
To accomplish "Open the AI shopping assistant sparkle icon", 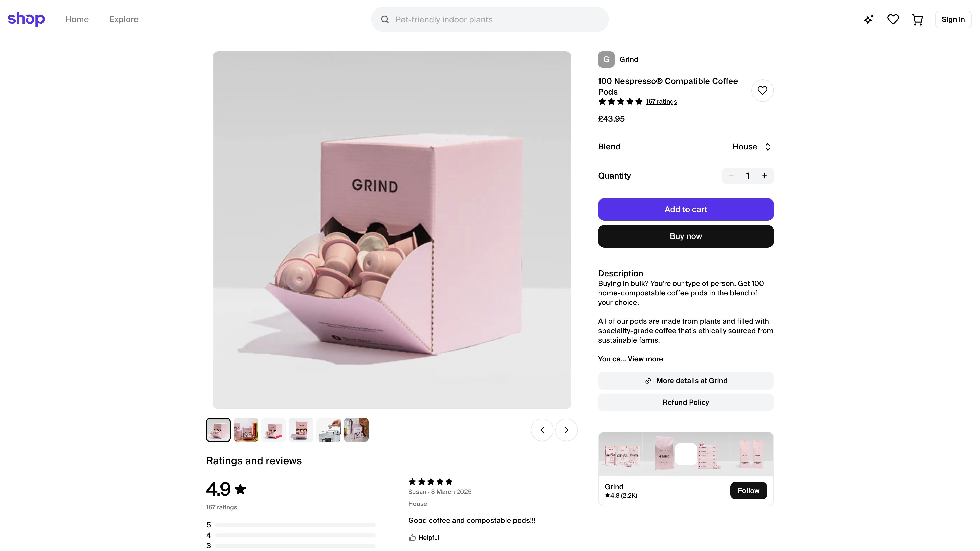I will click(868, 19).
